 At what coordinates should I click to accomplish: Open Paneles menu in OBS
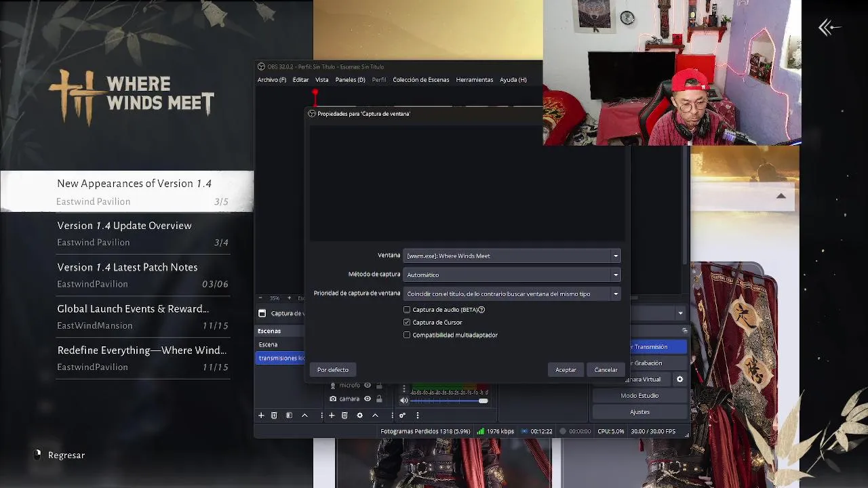350,80
